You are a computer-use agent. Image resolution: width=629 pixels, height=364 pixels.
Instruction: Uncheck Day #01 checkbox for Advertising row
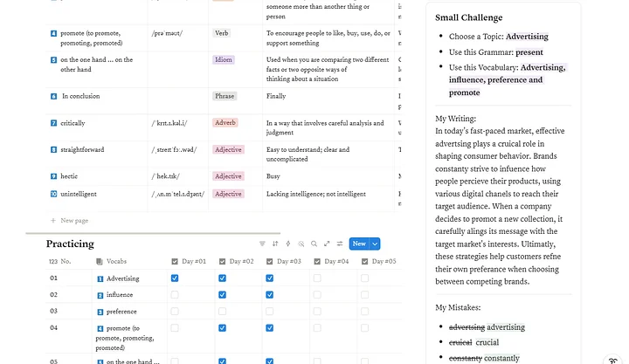tap(175, 278)
